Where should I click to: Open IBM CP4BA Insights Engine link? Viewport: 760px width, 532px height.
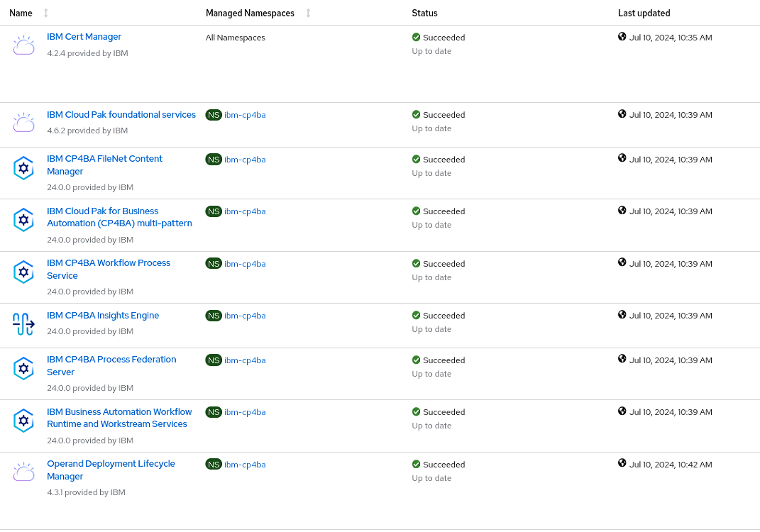[x=103, y=316]
